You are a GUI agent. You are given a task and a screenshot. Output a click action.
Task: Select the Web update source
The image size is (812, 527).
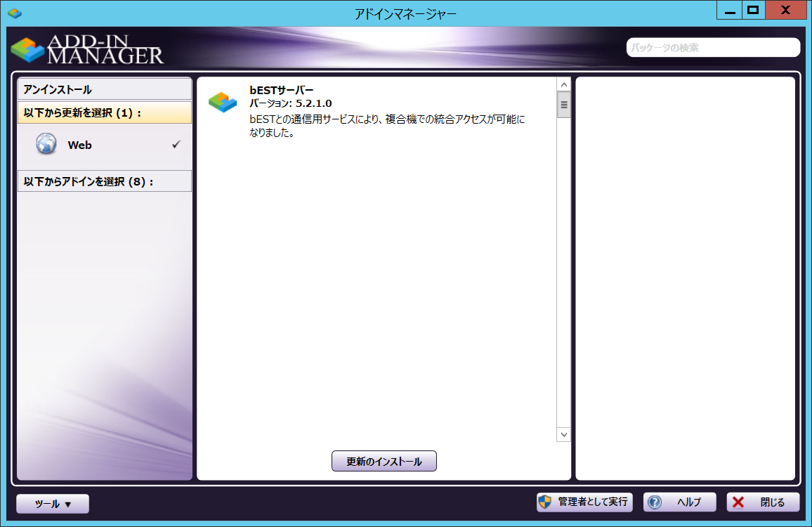point(105,145)
